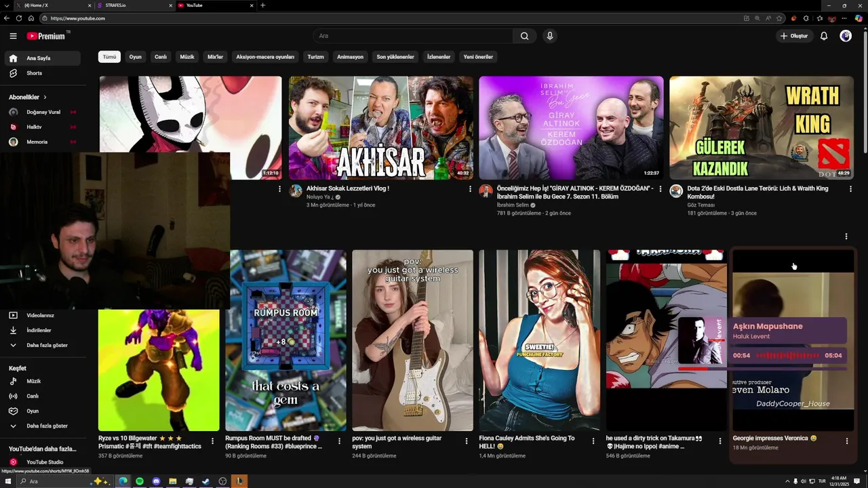Add page to favorites star icon
Viewport: 868px width, 488px height.
pyautogui.click(x=779, y=18)
